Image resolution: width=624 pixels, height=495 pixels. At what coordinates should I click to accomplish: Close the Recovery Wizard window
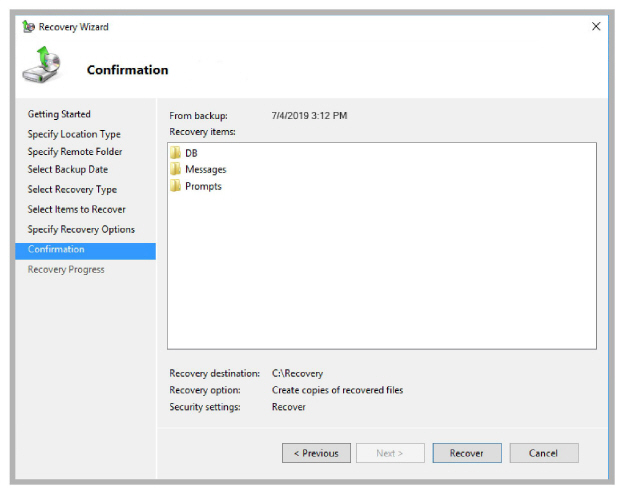pos(596,26)
